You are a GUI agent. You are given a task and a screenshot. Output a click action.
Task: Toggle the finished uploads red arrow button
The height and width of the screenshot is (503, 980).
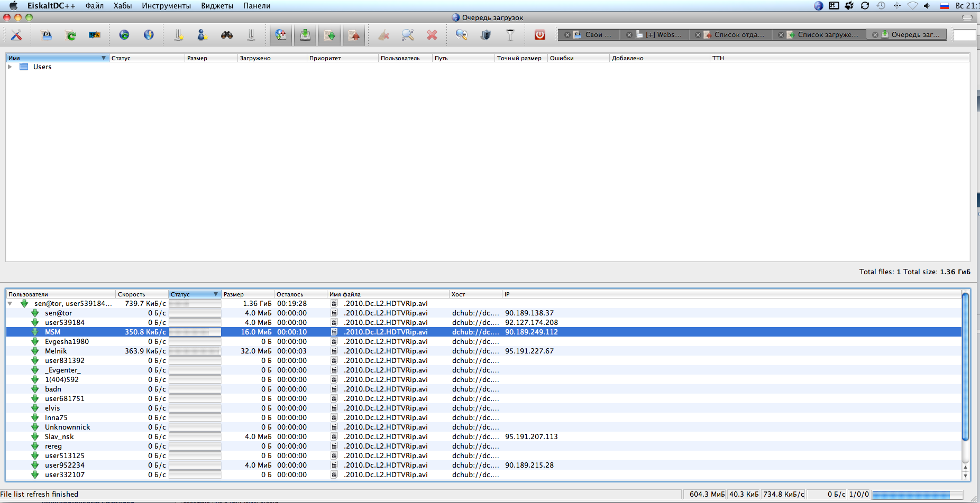click(354, 35)
